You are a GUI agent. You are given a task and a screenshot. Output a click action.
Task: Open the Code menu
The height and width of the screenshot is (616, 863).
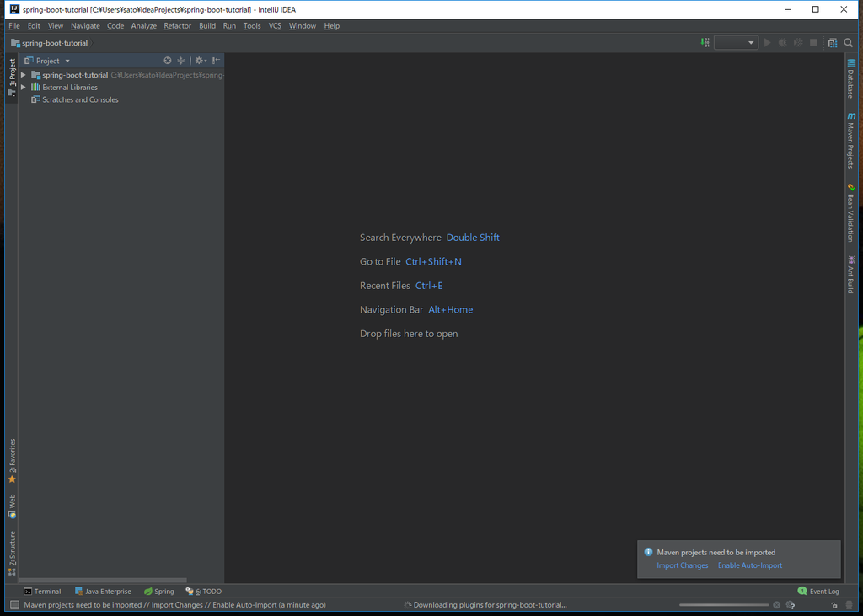pos(115,26)
